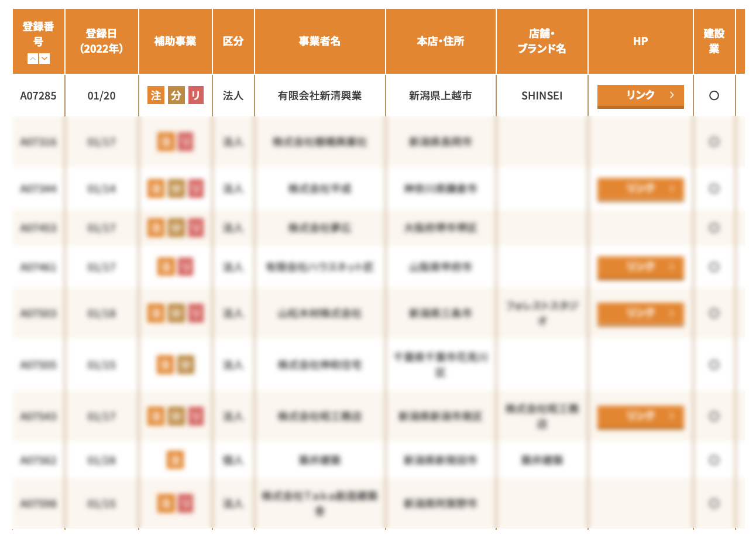Viewport: 756px width, 535px height.
Task: Click the 区分 column header
Action: pos(233,42)
